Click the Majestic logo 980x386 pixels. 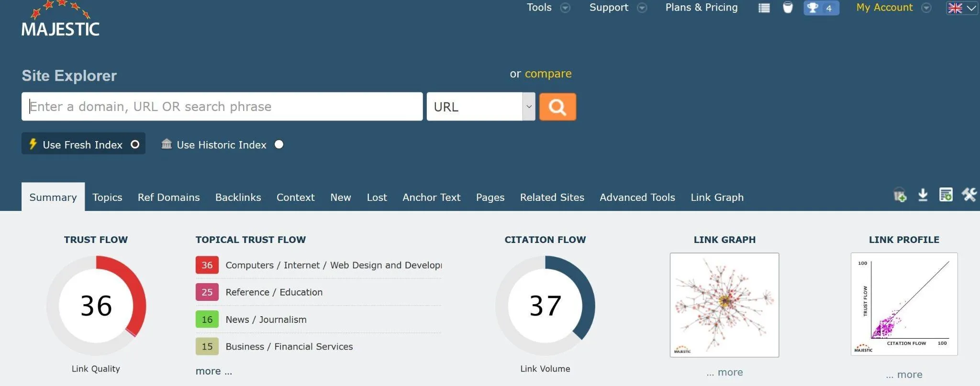coord(60,19)
